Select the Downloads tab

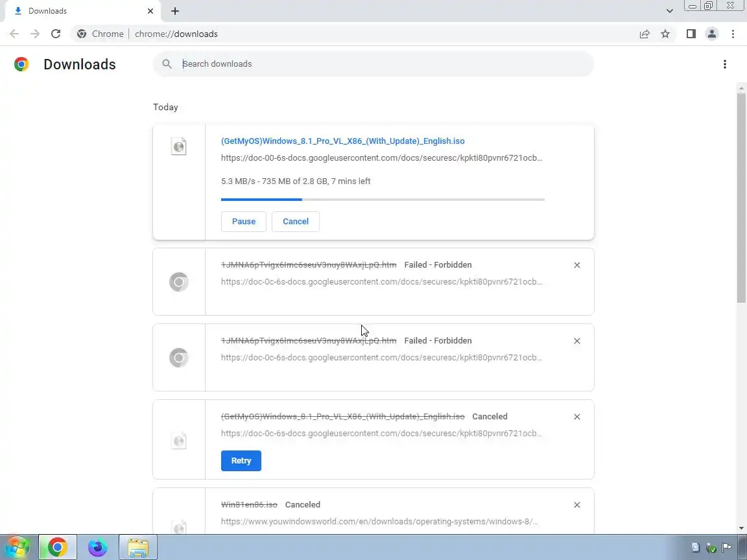83,11
